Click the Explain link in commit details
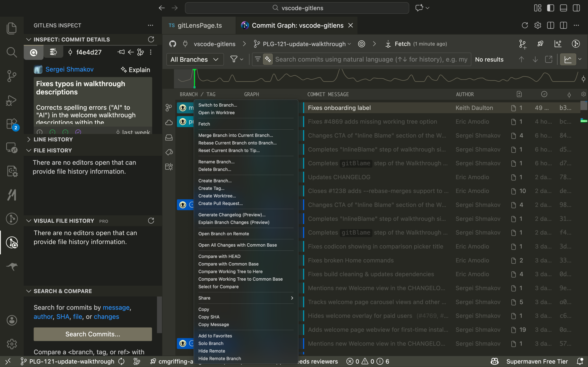This screenshot has height=367, width=588. 135,70
